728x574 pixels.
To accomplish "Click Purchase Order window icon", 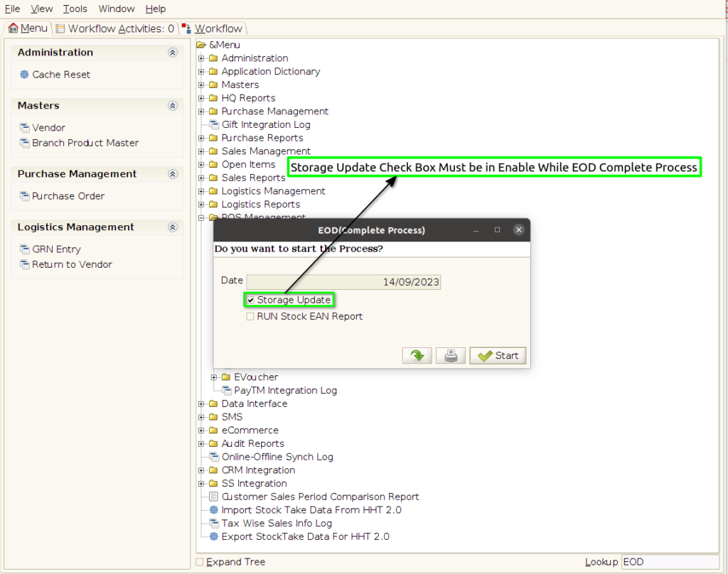I will pos(24,196).
